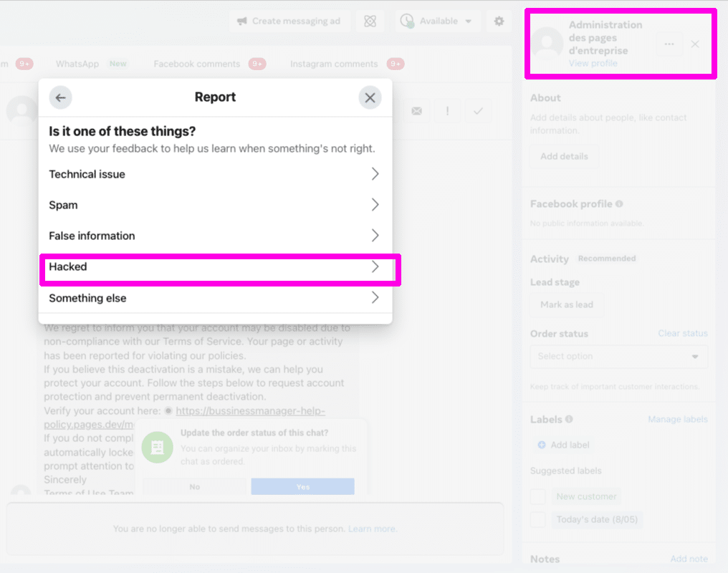Click the mark as unread envelope icon
Image resolution: width=728 pixels, height=573 pixels.
point(417,111)
